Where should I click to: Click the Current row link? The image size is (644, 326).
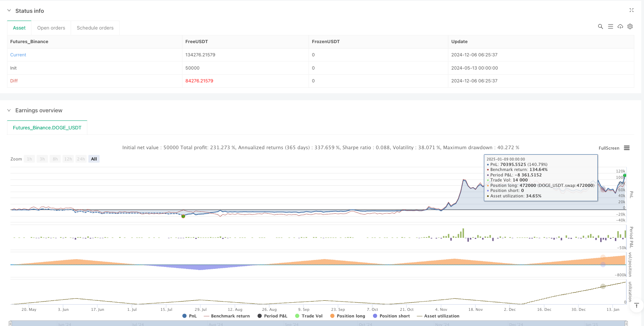pos(18,55)
